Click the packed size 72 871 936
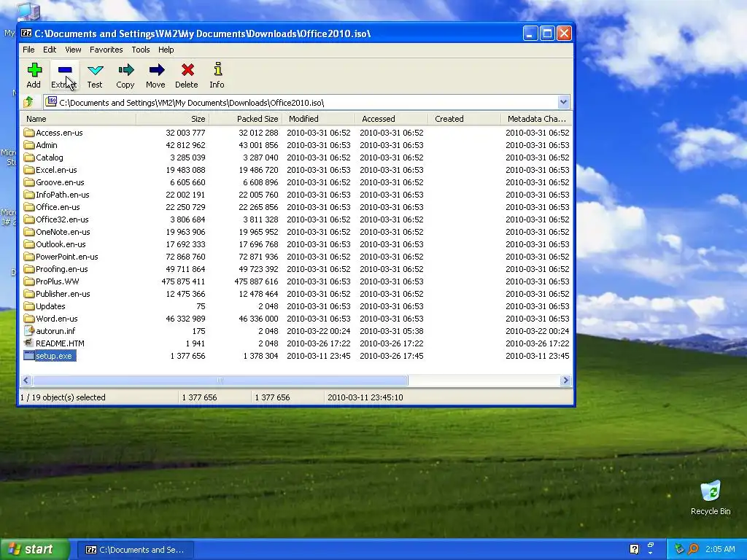The image size is (747, 560). (258, 257)
